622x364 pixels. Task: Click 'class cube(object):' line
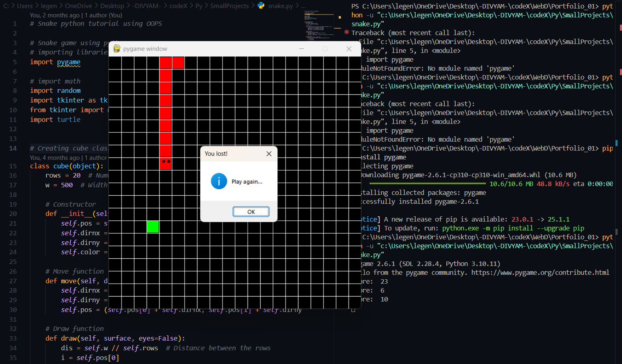click(67, 166)
